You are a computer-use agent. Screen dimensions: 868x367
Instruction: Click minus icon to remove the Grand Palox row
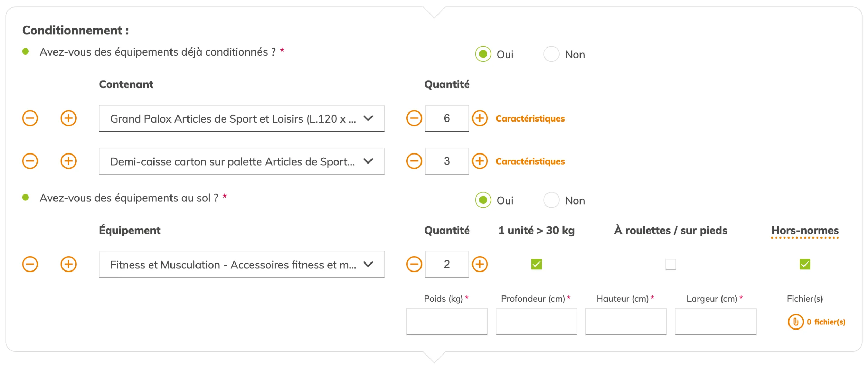tap(30, 118)
